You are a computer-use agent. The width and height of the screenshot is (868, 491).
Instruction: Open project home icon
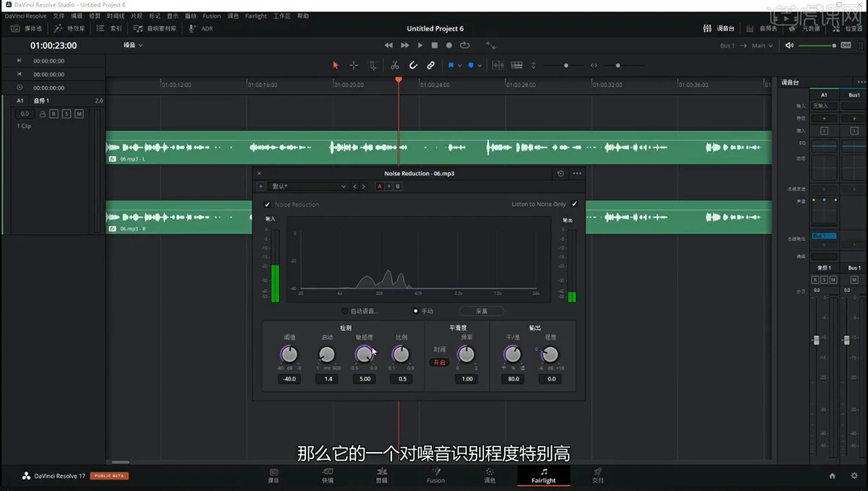(832, 475)
